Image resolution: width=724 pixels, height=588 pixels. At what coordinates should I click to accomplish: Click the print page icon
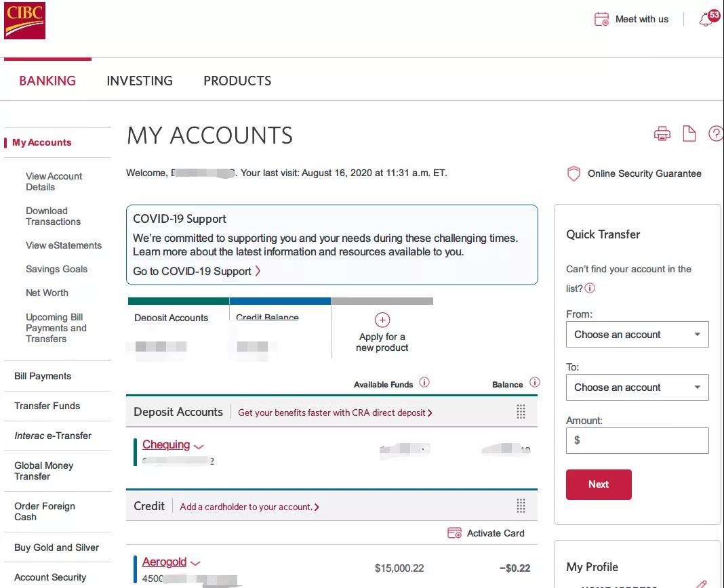tap(662, 134)
